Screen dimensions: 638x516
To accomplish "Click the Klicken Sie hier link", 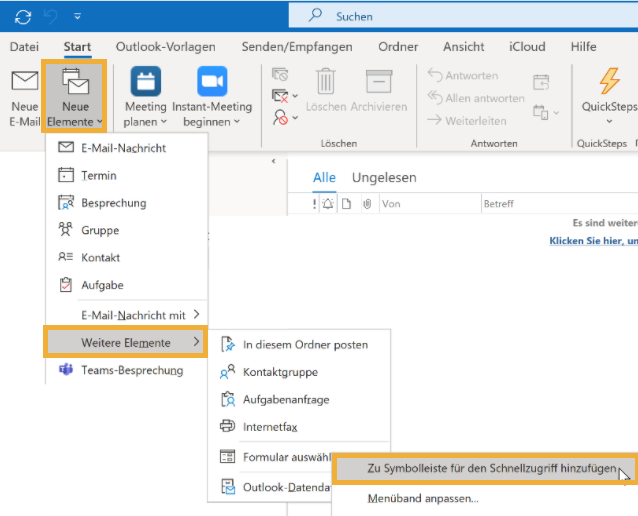I will tap(593, 241).
